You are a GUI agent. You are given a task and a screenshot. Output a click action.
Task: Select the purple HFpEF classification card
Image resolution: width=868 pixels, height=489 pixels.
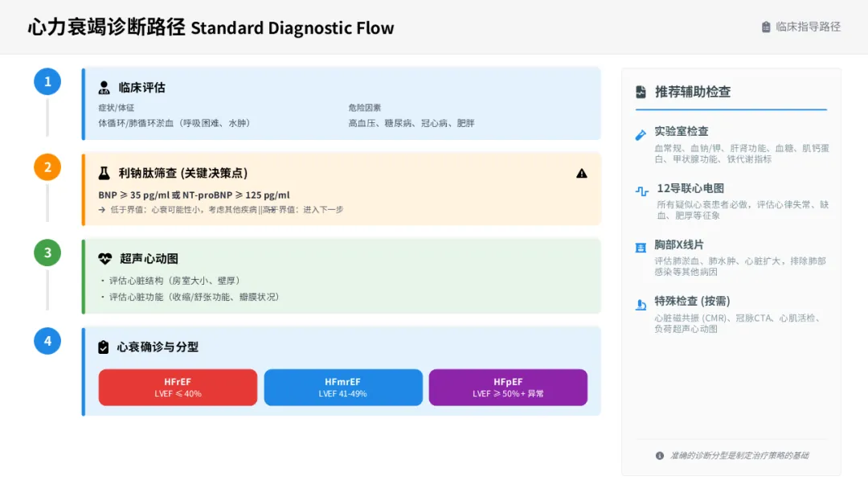click(508, 388)
